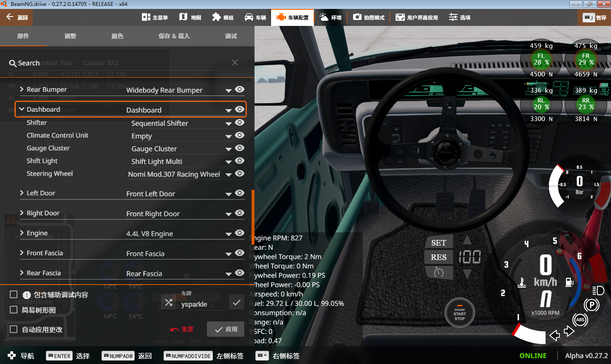The width and height of the screenshot is (611, 364).
Task: Open the 模组 mods manager
Action: click(x=223, y=17)
